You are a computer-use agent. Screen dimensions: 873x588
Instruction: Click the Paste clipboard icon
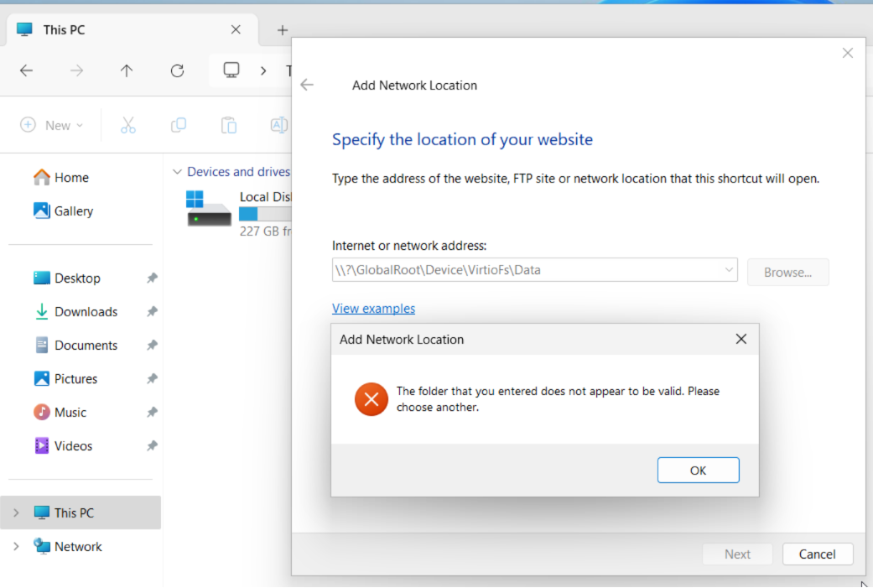coord(228,125)
